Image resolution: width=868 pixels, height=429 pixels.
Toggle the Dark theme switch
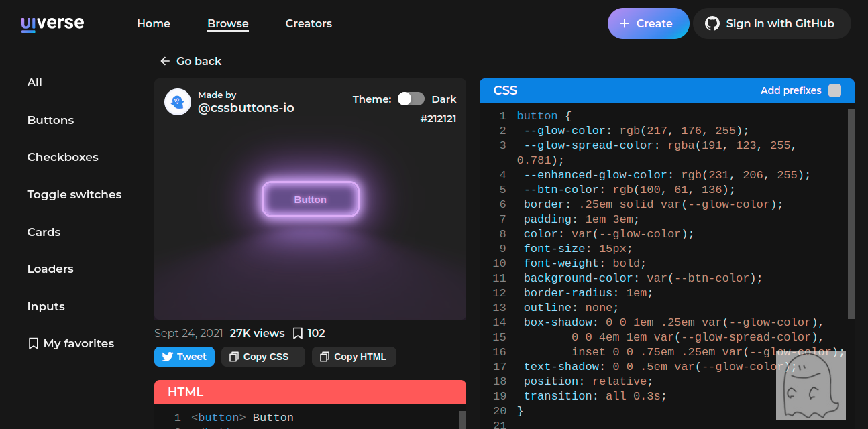click(x=411, y=99)
